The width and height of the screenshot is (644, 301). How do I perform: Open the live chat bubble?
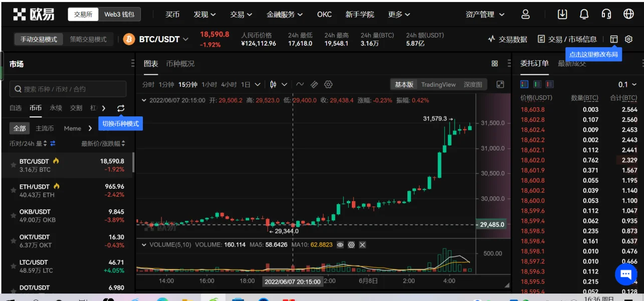tap(625, 274)
